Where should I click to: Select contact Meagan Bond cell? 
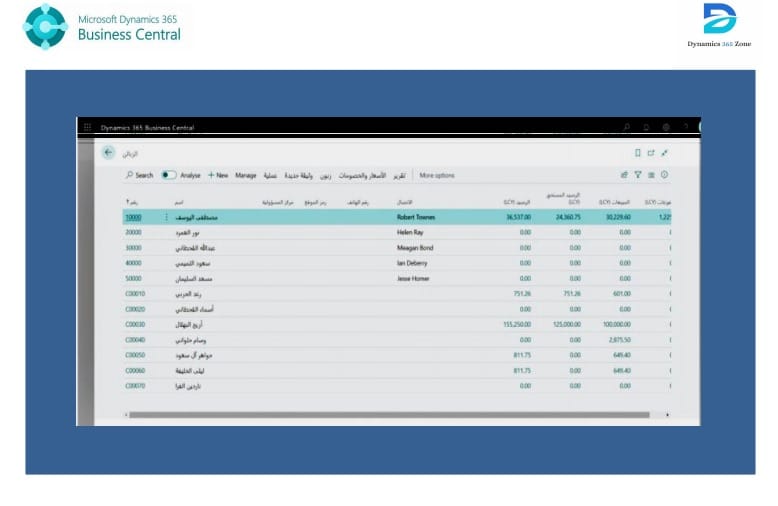pyautogui.click(x=415, y=248)
